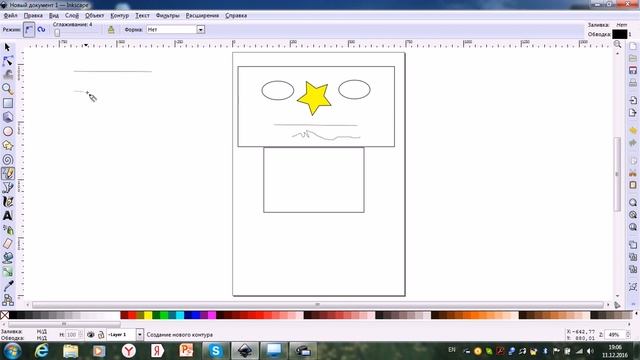640x360 pixels.
Task: Click the Print document icon
Action: pyautogui.click(x=633, y=83)
